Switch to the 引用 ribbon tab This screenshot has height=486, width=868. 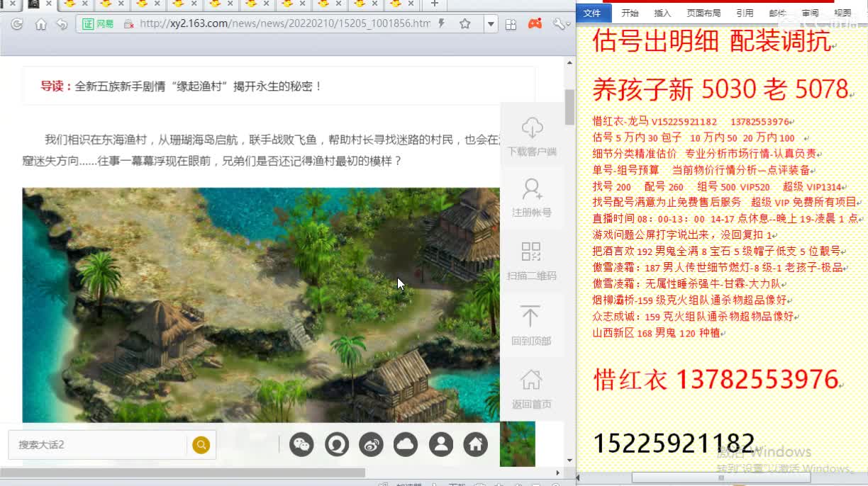click(x=745, y=13)
